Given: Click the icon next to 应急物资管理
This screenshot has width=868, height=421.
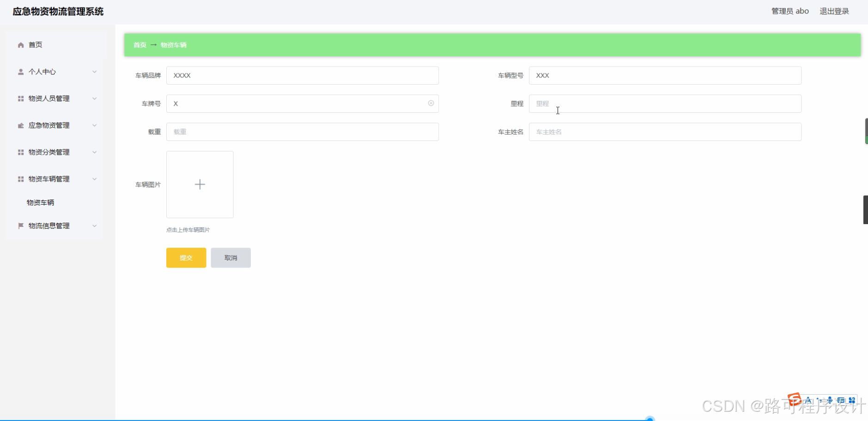Looking at the screenshot, I should coord(21,125).
